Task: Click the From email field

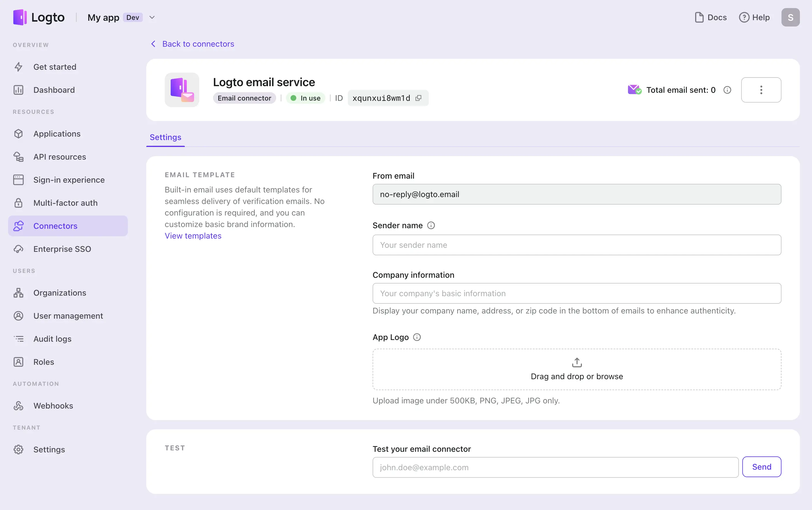Action: (x=577, y=194)
